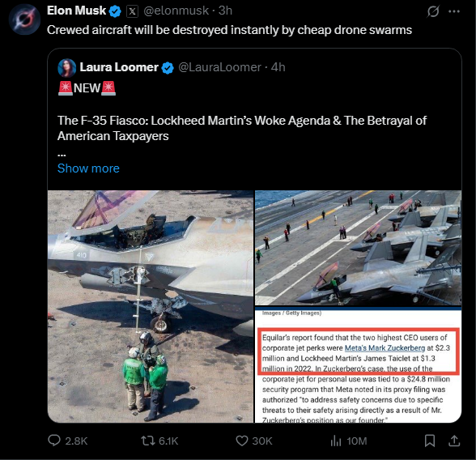The width and height of the screenshot is (476, 460).
Task: Open the three-dot more options menu
Action: (x=454, y=11)
